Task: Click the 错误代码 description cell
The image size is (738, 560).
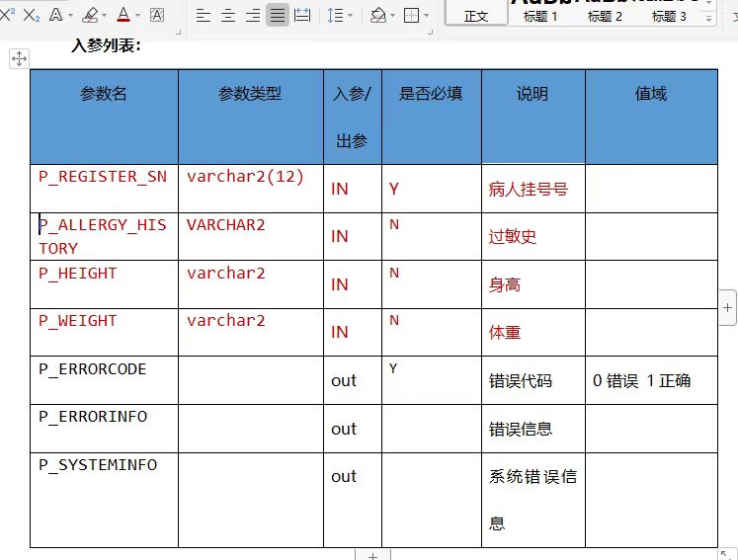Action: coord(533,380)
